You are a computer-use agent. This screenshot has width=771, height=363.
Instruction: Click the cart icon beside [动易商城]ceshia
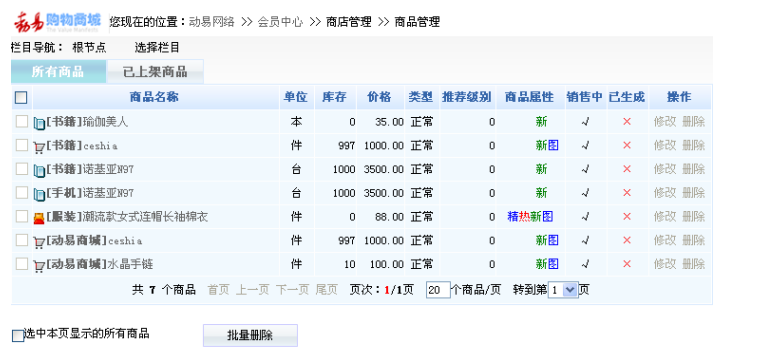(x=39, y=242)
